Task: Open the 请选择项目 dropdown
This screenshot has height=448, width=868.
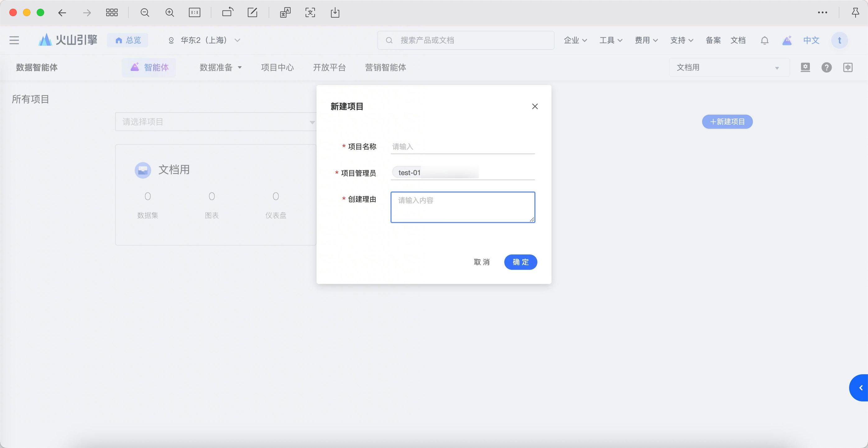Action: tap(216, 121)
